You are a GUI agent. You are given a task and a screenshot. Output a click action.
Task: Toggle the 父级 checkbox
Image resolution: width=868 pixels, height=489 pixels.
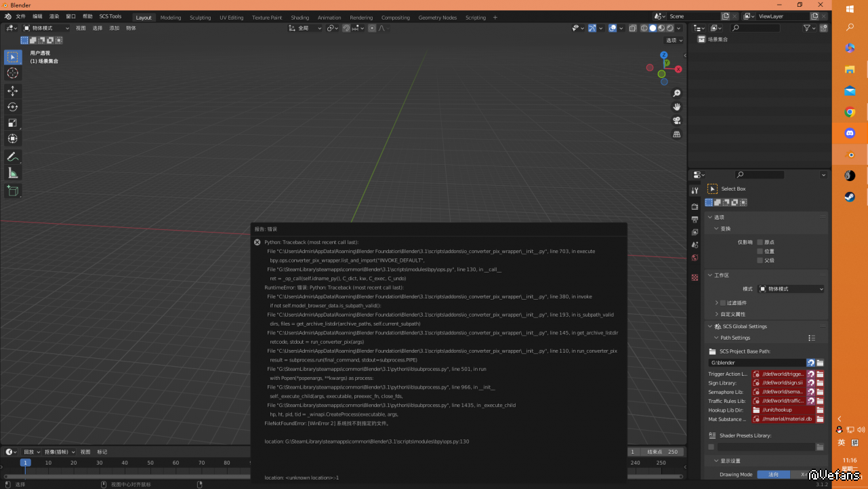pos(760,260)
